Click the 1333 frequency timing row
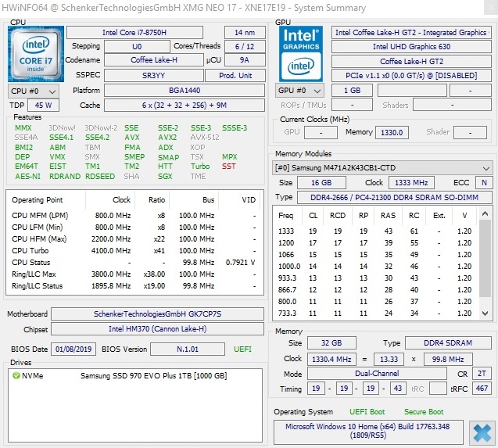The image size is (498, 448). click(375, 231)
